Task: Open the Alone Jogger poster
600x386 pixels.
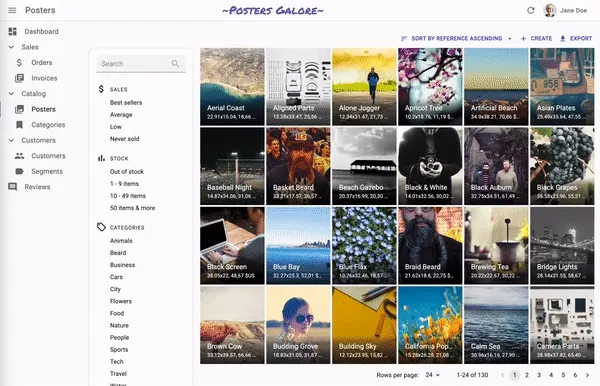Action: coord(364,87)
